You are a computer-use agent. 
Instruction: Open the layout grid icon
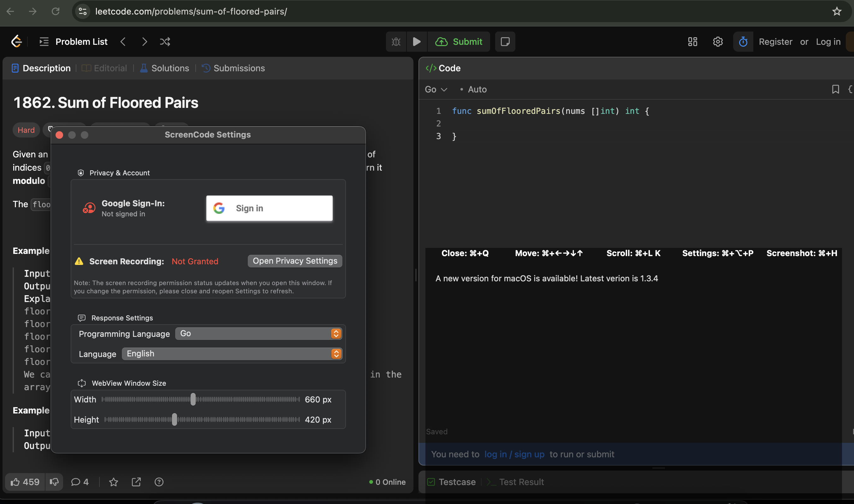click(x=693, y=41)
